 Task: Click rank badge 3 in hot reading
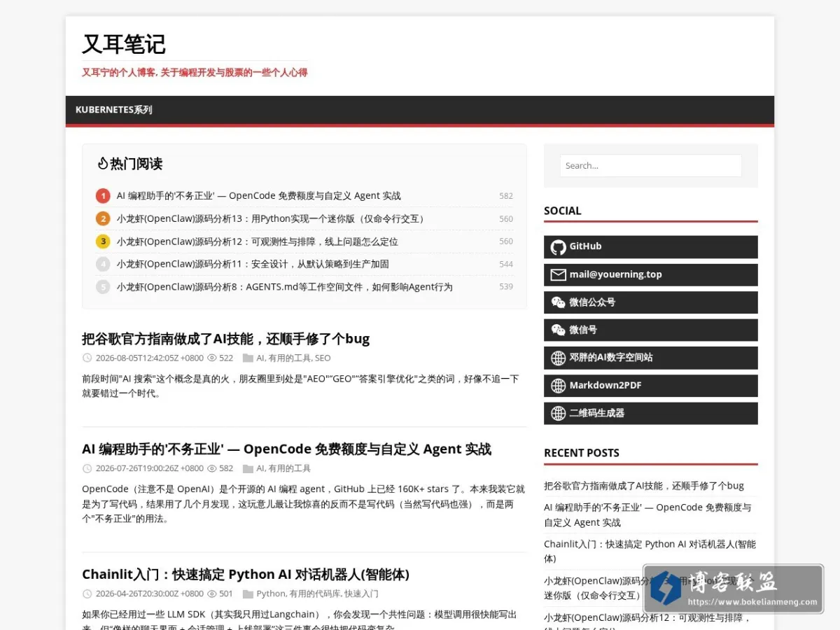(x=103, y=241)
